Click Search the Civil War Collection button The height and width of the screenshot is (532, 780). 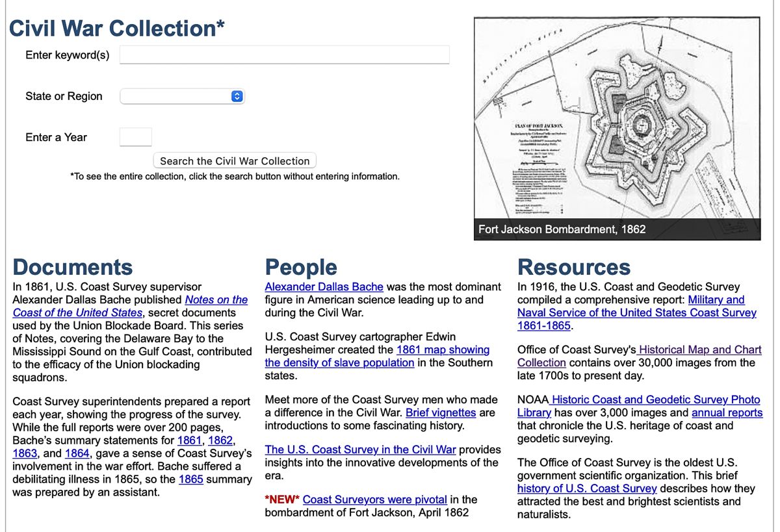[235, 161]
